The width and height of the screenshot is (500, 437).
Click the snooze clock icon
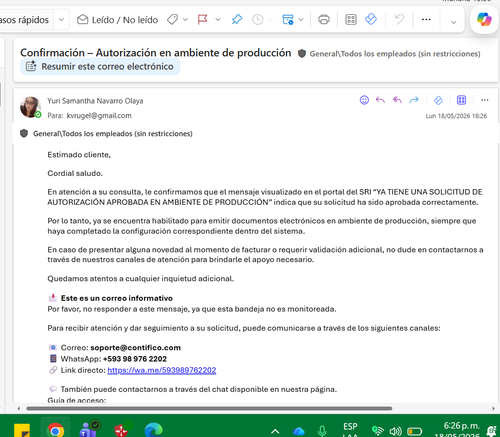[257, 20]
